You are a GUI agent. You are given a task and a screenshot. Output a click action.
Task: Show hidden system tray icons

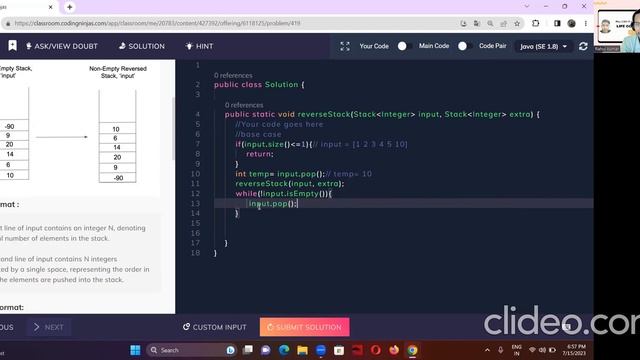[x=487, y=350]
